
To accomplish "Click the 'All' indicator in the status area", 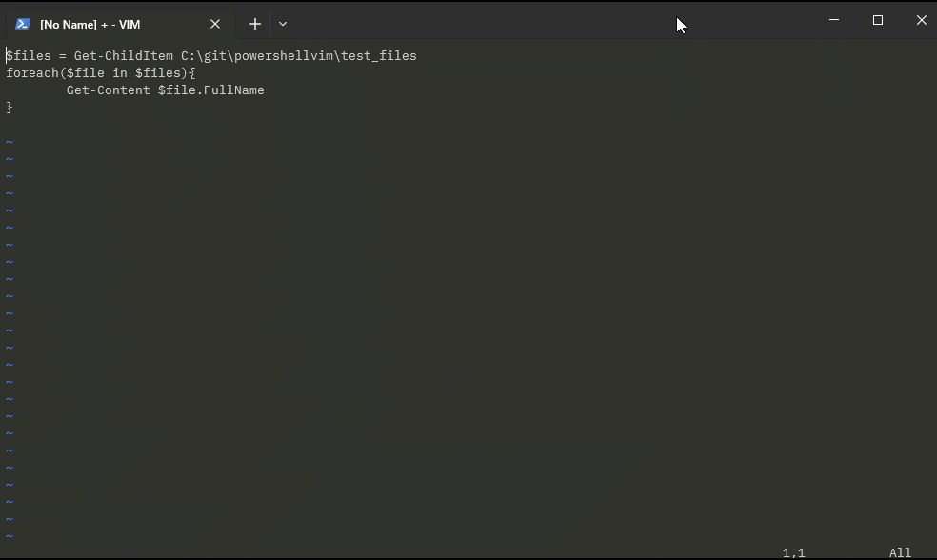I will coord(899,552).
